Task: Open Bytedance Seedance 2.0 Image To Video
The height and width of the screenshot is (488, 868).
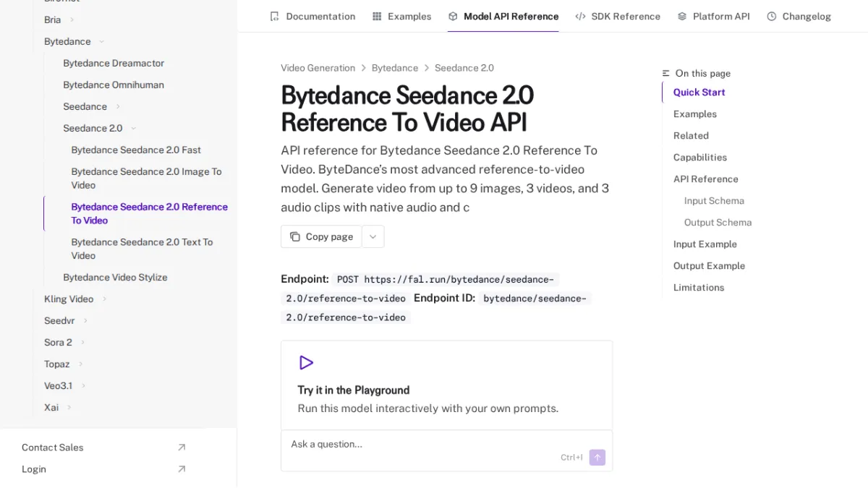Action: [146, 178]
